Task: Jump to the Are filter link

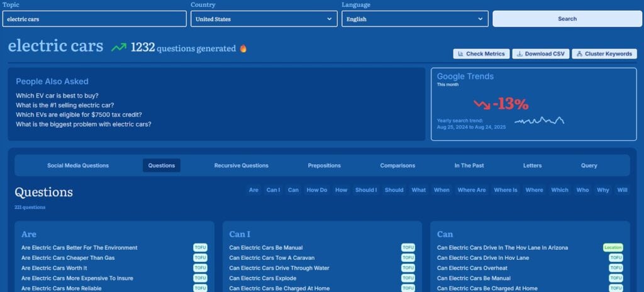Action: (254, 190)
